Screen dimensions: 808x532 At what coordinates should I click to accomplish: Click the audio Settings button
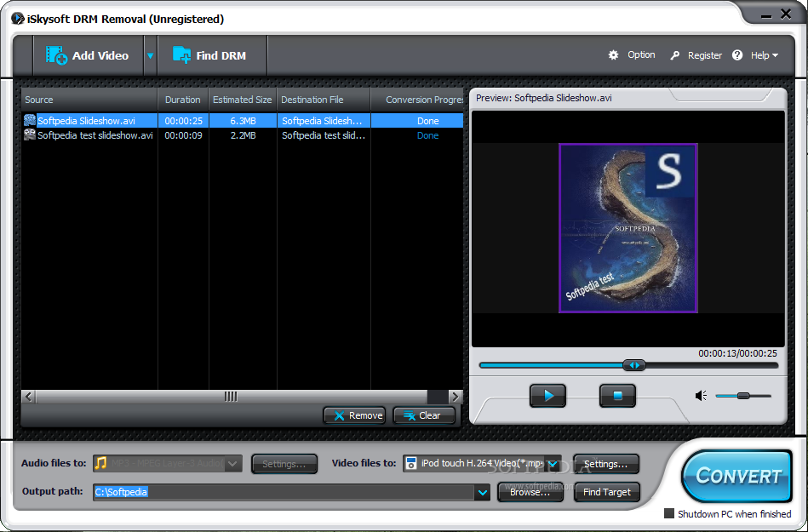tap(284, 464)
